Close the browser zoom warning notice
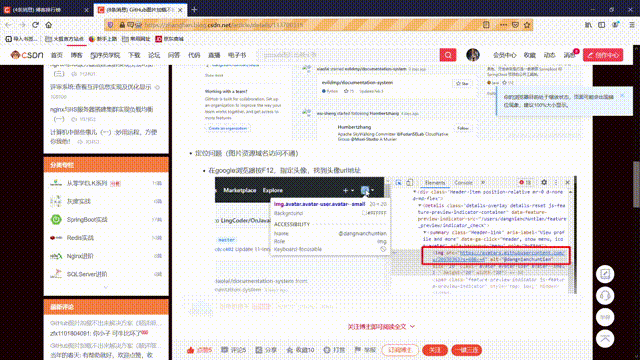This screenshot has height=360, width=640. (622, 95)
